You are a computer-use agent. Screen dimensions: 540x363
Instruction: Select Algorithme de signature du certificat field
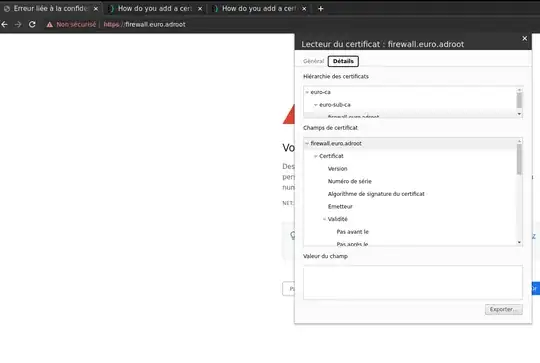coord(376,194)
